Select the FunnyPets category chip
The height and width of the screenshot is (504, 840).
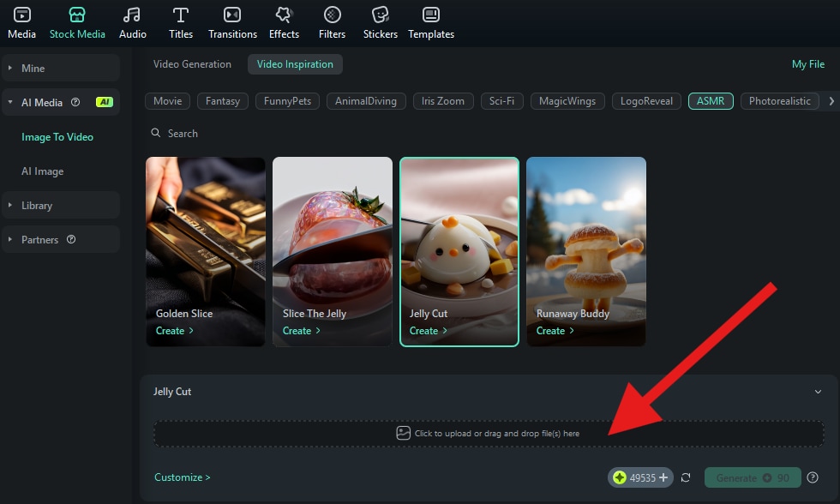tap(287, 101)
